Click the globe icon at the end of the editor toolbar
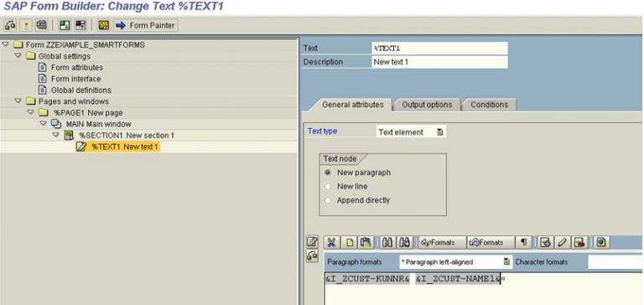Image resolution: width=644 pixels, height=305 pixels. pos(601,243)
